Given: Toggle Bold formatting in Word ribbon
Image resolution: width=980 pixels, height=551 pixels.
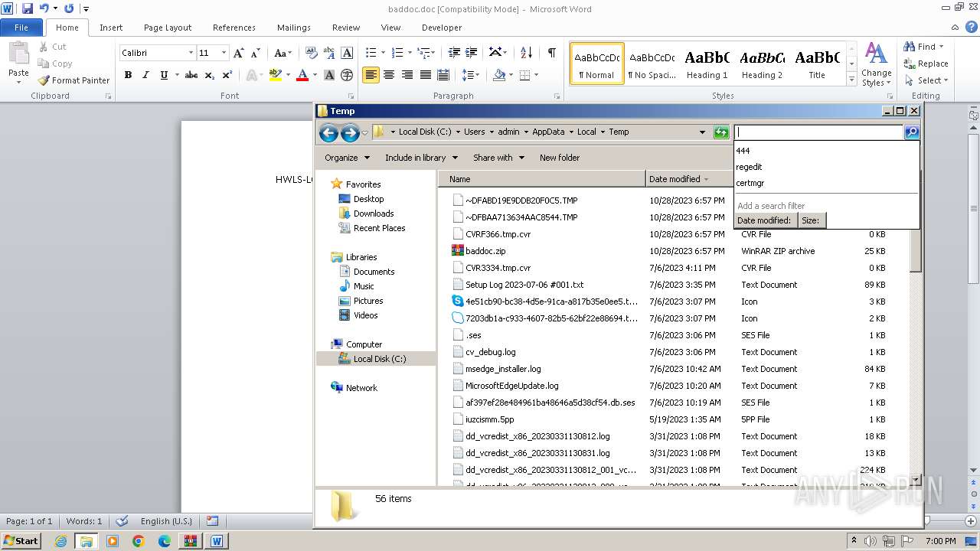Looking at the screenshot, I should coord(128,75).
